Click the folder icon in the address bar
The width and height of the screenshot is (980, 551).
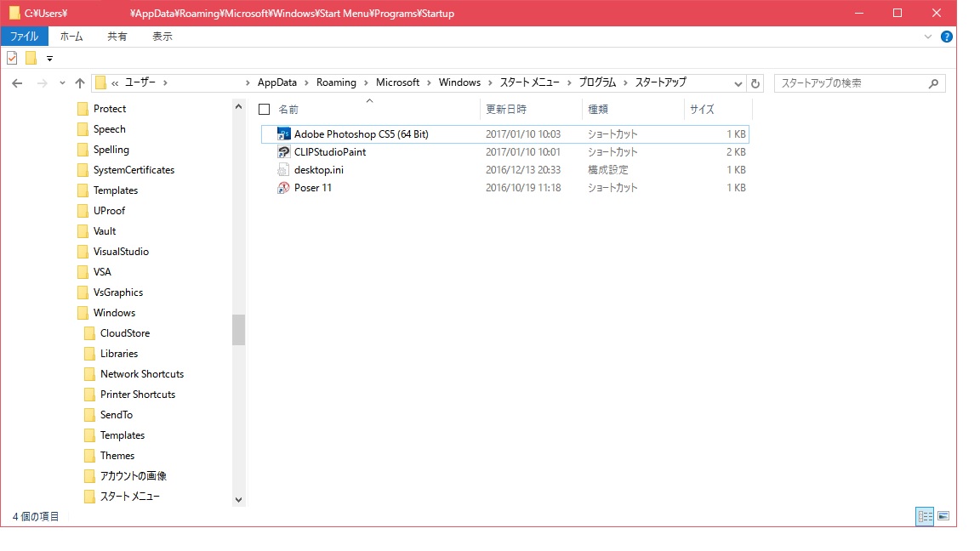100,82
